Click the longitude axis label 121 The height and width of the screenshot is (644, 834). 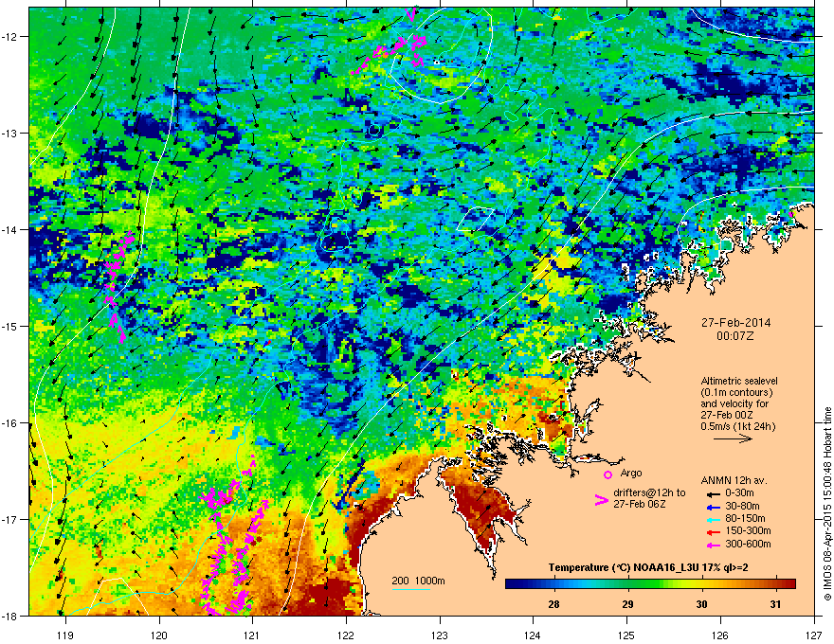[252, 635]
